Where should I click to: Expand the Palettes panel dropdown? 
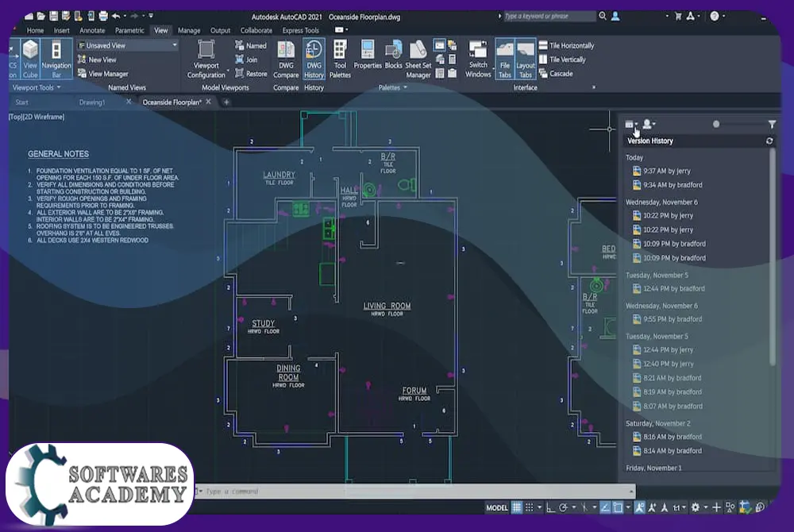click(x=392, y=87)
